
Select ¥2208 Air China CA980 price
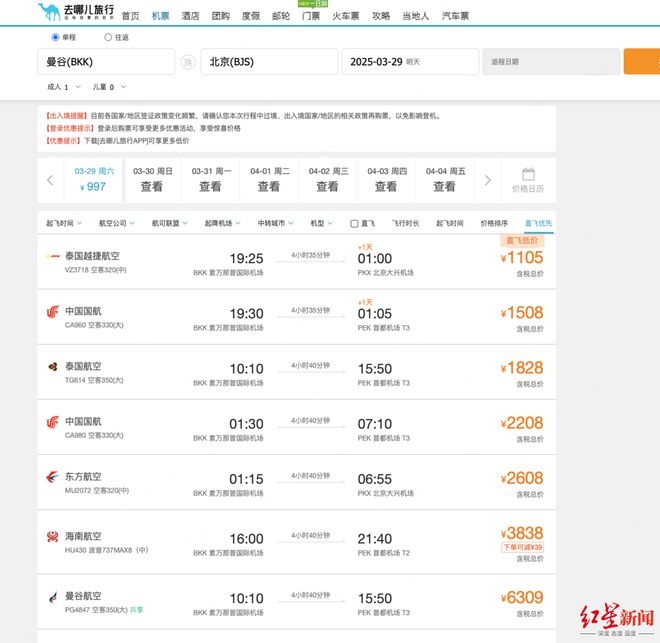click(522, 423)
